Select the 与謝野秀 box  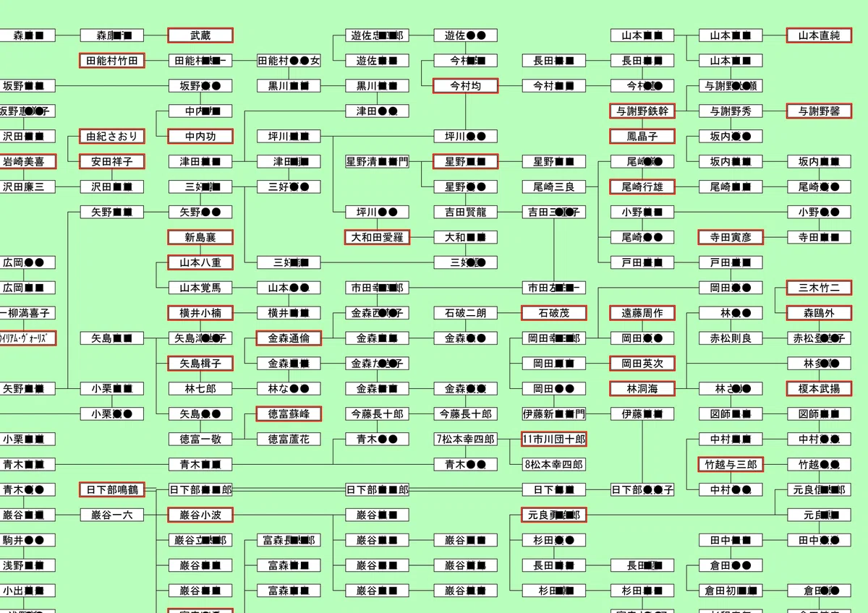(x=731, y=111)
